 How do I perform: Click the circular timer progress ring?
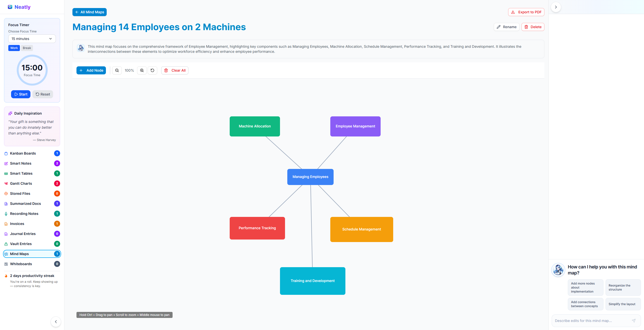click(x=32, y=70)
